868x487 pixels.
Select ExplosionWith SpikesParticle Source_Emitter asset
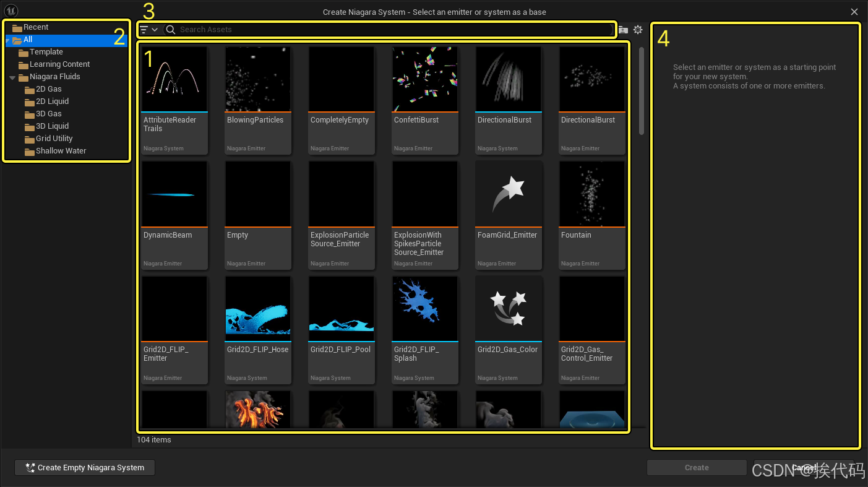(x=425, y=215)
